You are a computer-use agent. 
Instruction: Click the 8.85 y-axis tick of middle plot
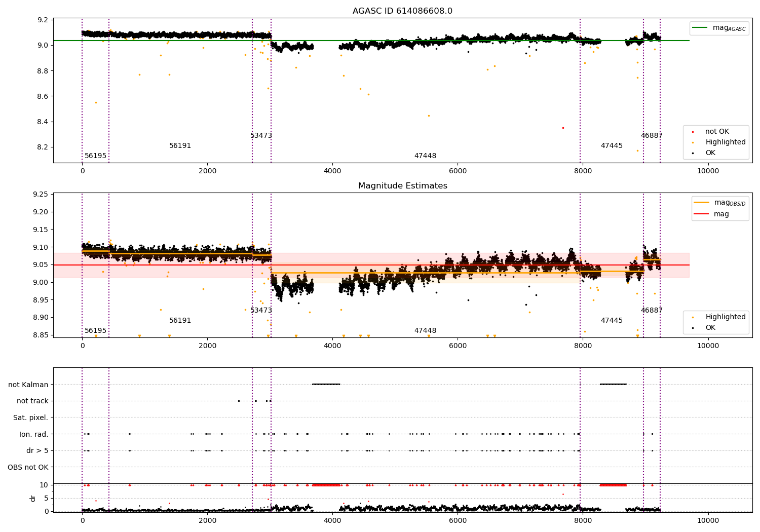point(41,335)
